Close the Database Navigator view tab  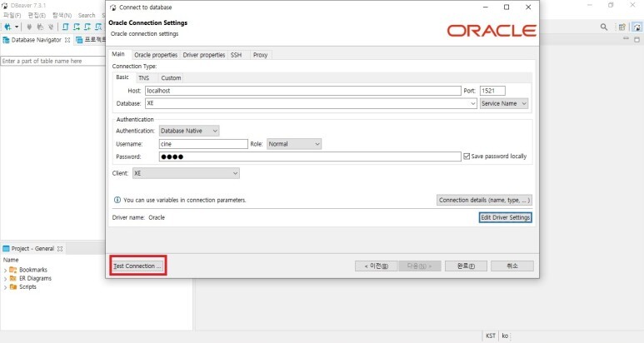[x=67, y=40]
